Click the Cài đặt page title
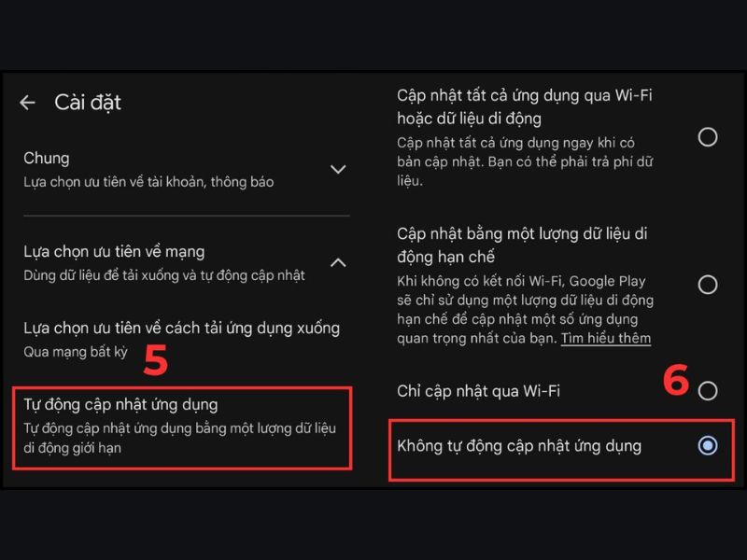The image size is (747, 560). pos(88,103)
